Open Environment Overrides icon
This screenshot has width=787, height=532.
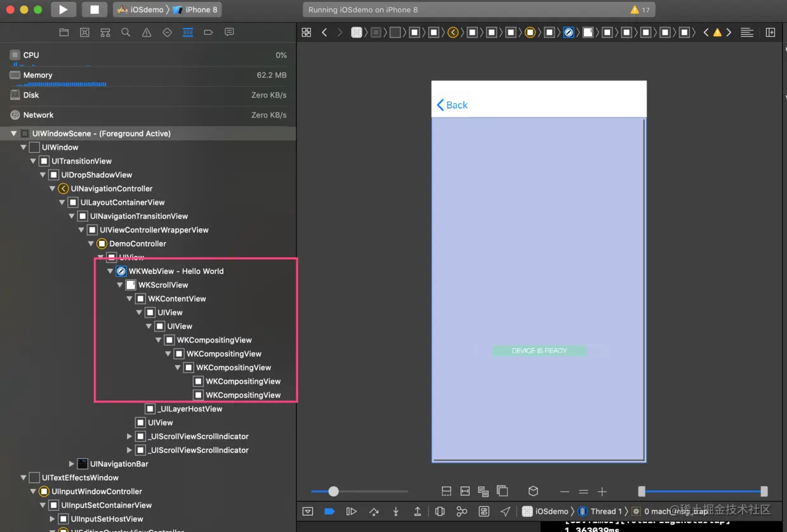484,511
